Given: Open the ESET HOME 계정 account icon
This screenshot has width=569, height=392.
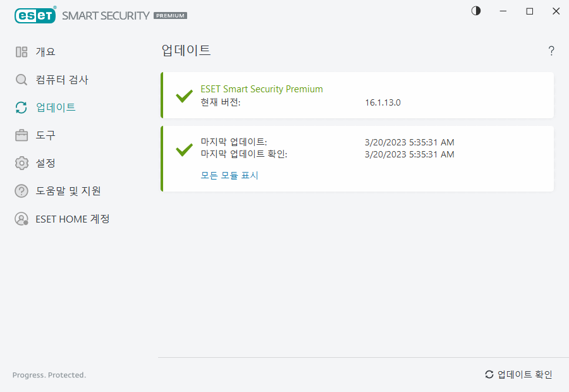Looking at the screenshot, I should [x=21, y=219].
